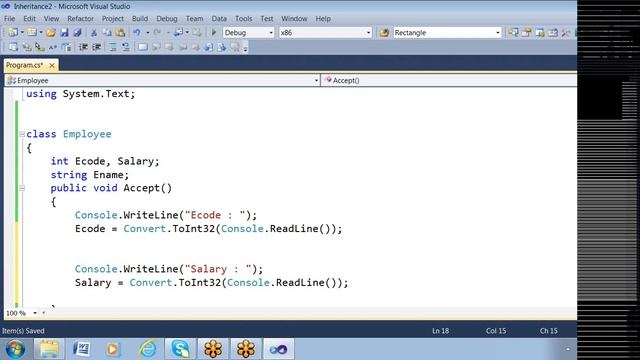This screenshot has width=640, height=360.
Task: Click the Open File folder icon
Action: (51, 33)
